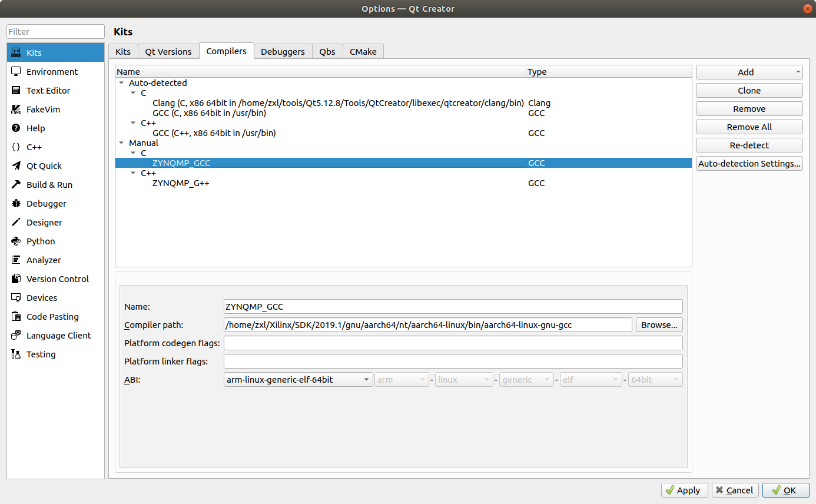
Task: Click the Build & Run icon
Action: coord(16,184)
